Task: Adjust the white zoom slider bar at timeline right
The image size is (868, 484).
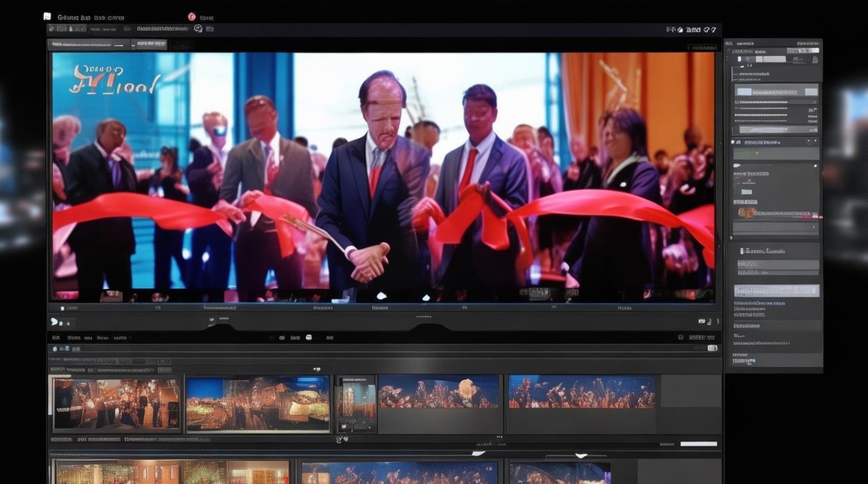Action: pos(699,444)
